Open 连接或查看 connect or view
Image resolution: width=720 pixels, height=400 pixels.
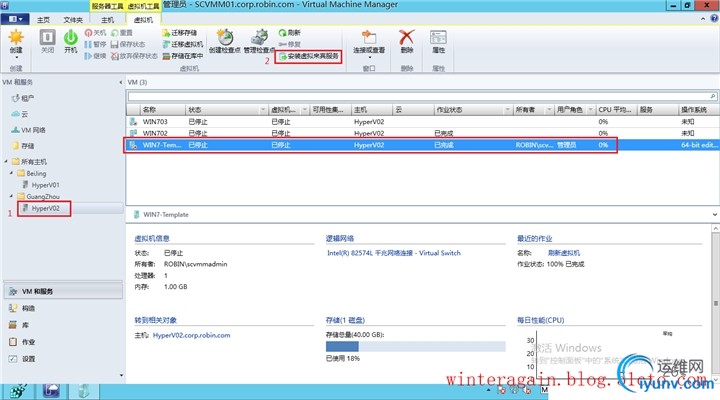[369, 42]
